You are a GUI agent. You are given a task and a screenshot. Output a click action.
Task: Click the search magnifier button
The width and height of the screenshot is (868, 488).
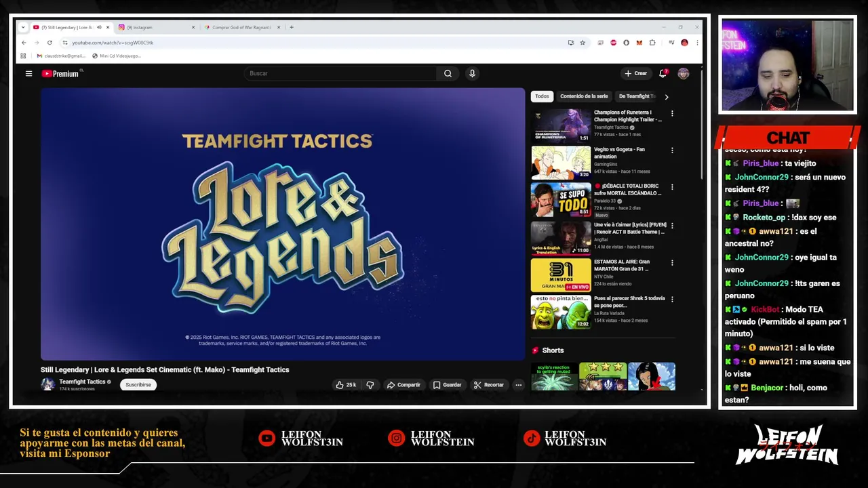[x=448, y=73]
